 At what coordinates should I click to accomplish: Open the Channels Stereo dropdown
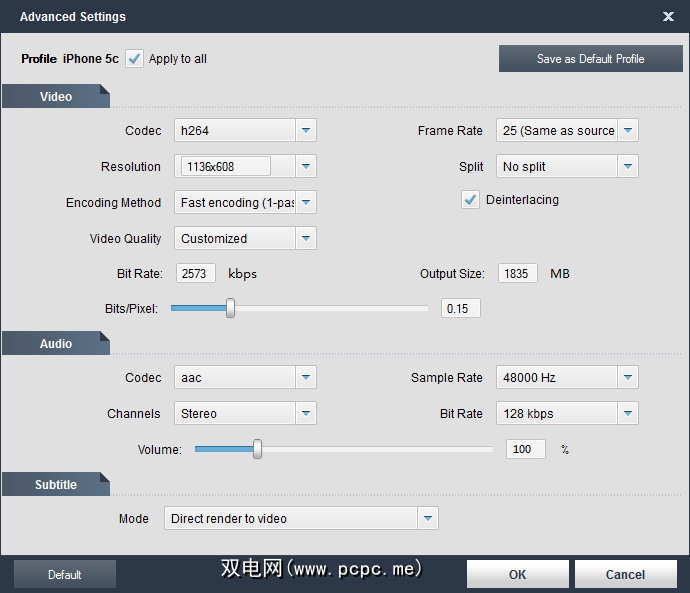(306, 414)
